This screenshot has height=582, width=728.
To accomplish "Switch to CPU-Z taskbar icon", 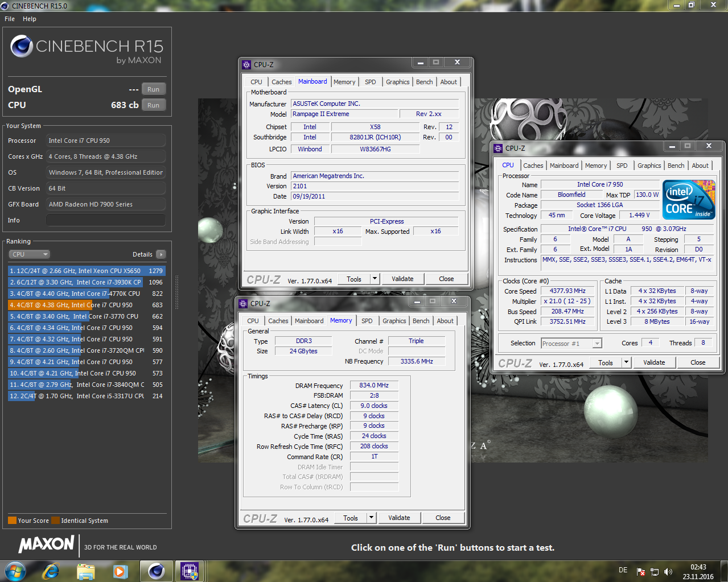I will (190, 571).
